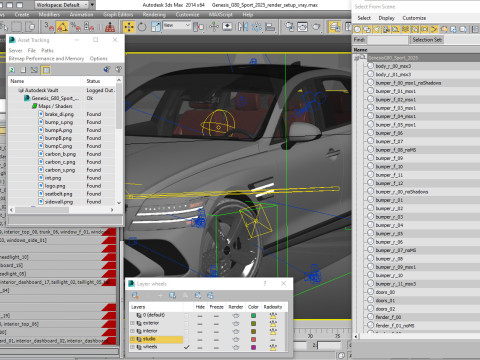The width and height of the screenshot is (480, 360).
Task: Click the arrow beside the Workspace selector
Action: coord(92,5)
